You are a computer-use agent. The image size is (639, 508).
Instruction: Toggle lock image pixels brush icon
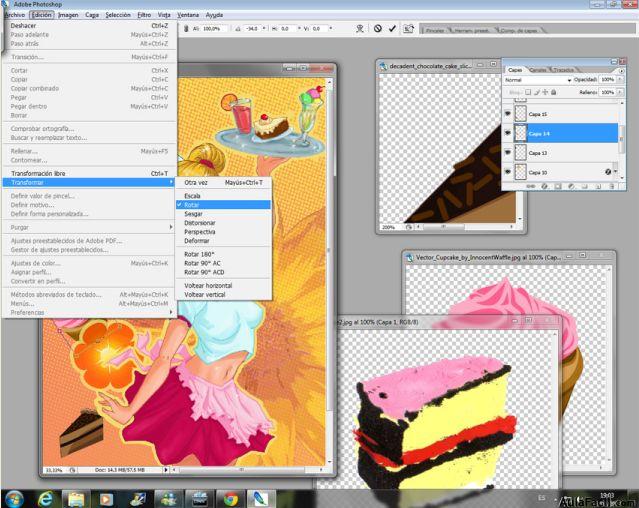[537, 92]
